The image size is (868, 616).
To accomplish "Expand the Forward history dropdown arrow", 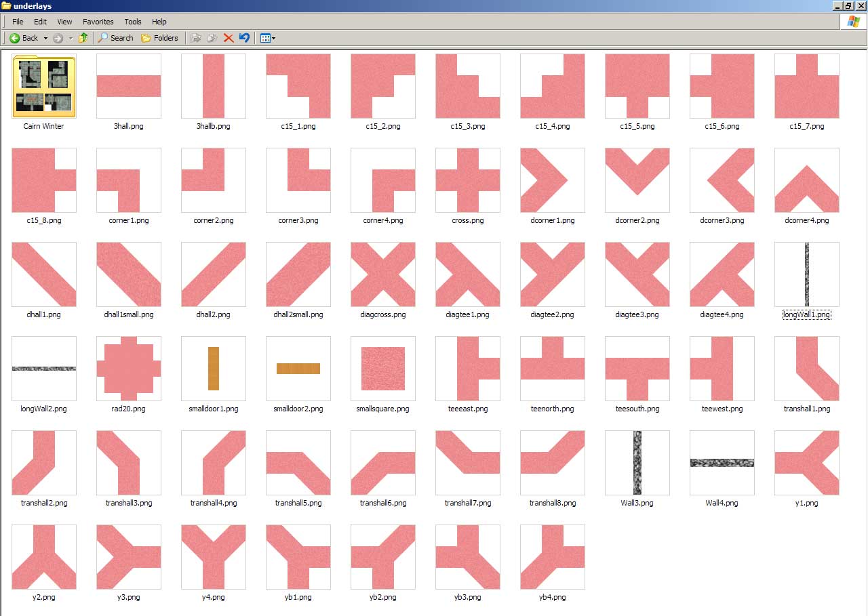I will 71,38.
